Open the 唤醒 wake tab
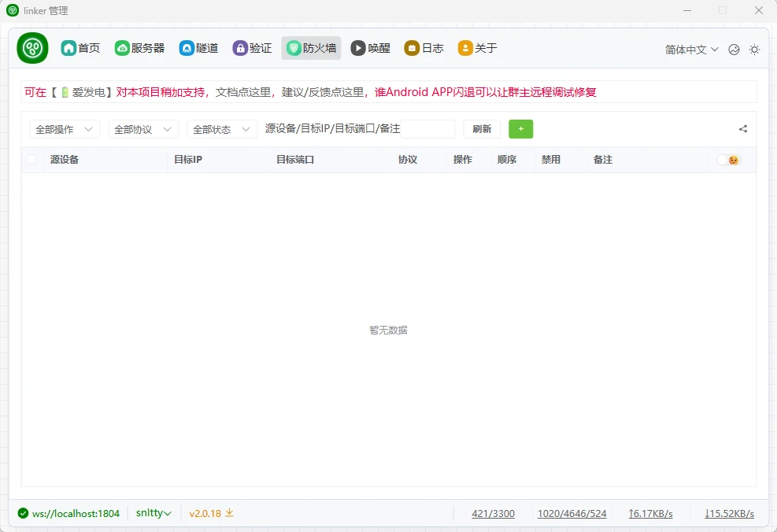The image size is (777, 532). [x=371, y=48]
